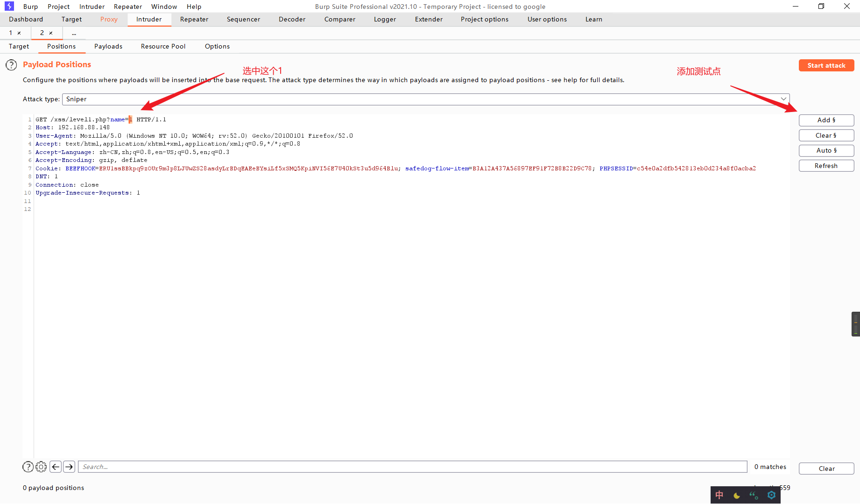Click the next match arrow beside the search bar
This screenshot has height=504, width=860.
[x=69, y=467]
